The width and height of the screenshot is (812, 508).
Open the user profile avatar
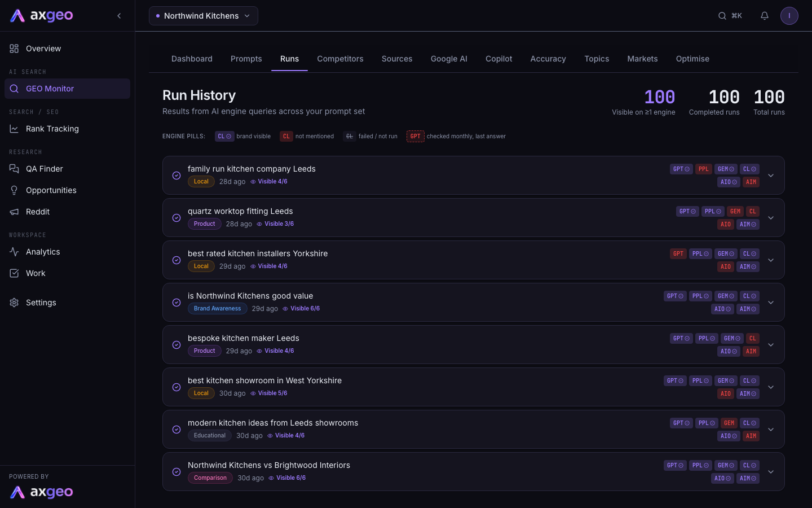[x=789, y=16]
